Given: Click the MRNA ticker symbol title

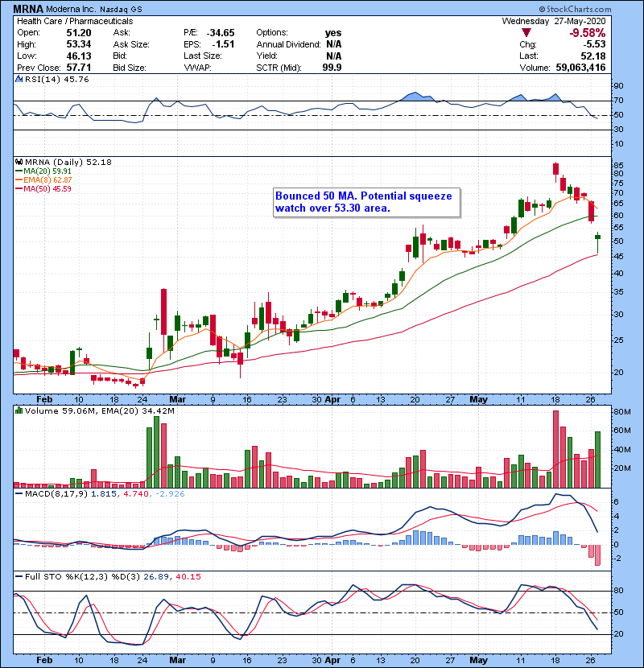Looking at the screenshot, I should pos(28,9).
